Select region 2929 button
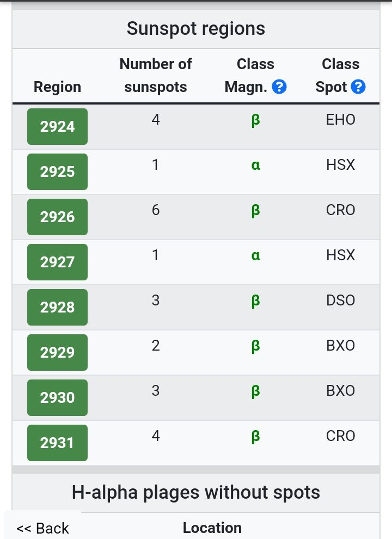 pyautogui.click(x=57, y=352)
